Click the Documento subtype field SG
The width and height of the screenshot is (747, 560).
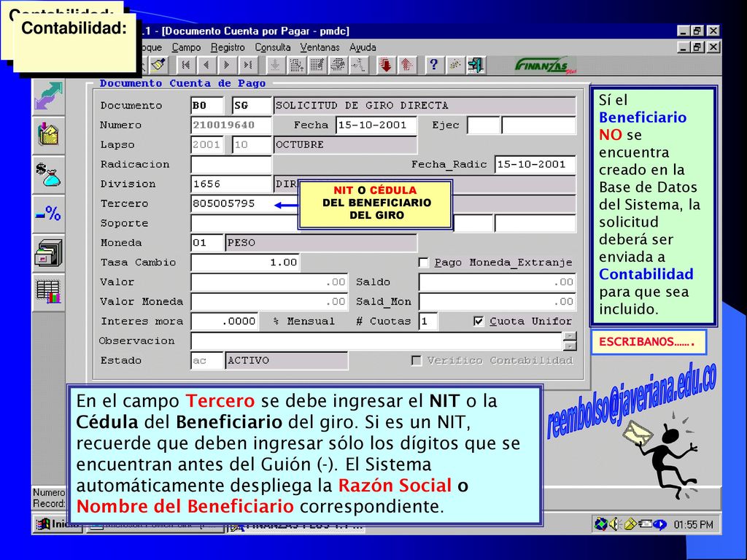coord(252,106)
